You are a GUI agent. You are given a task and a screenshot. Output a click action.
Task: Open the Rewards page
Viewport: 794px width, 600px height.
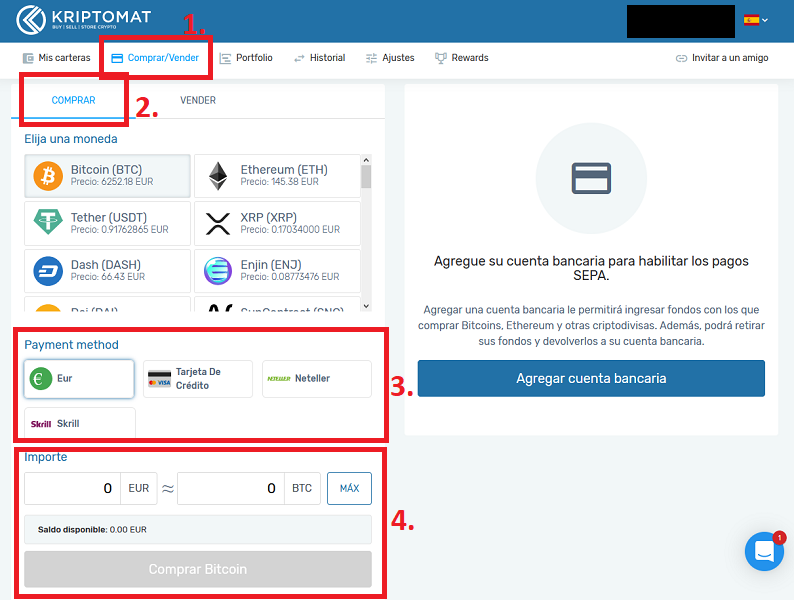coord(461,58)
